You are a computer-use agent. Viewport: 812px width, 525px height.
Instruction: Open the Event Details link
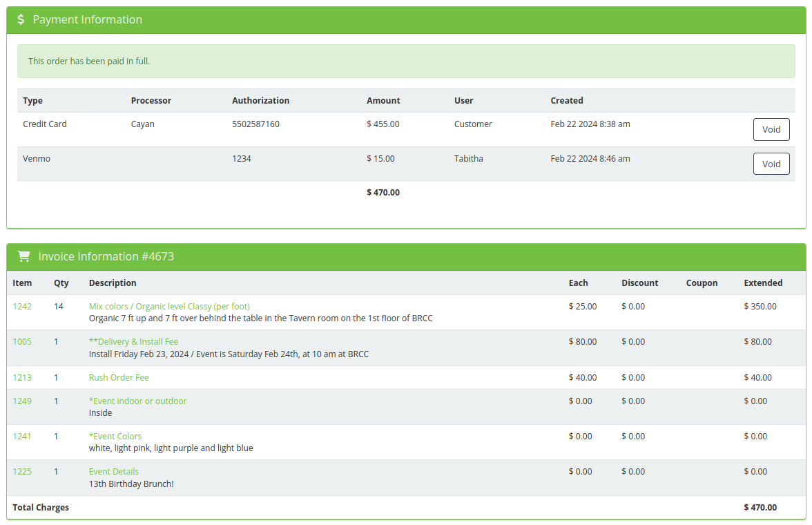point(114,471)
